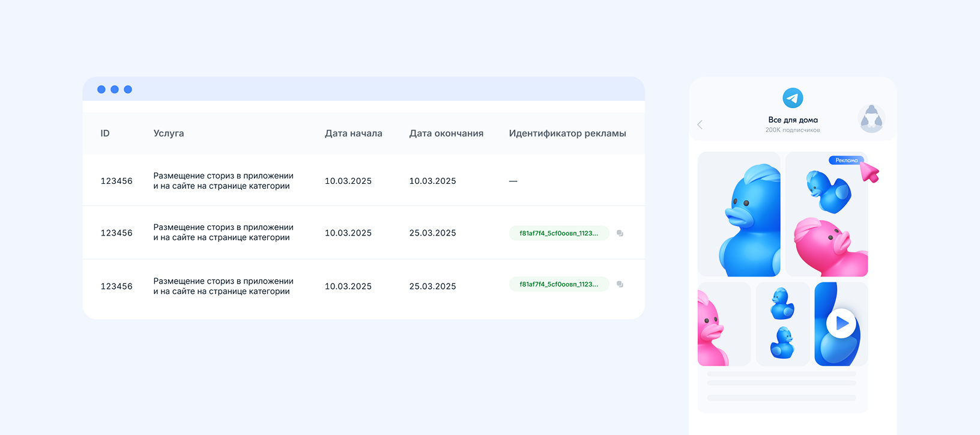Copy ad identifier in the second table row
This screenshot has width=980, height=435.
click(x=620, y=233)
